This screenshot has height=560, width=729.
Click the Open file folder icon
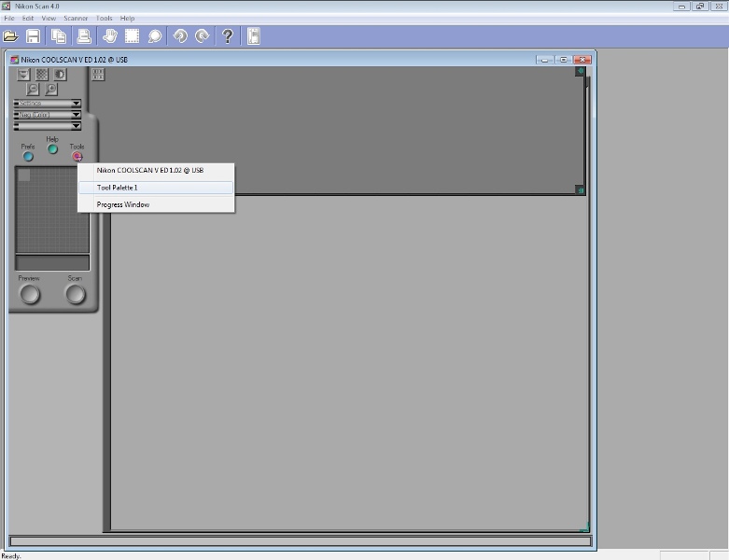[x=11, y=36]
